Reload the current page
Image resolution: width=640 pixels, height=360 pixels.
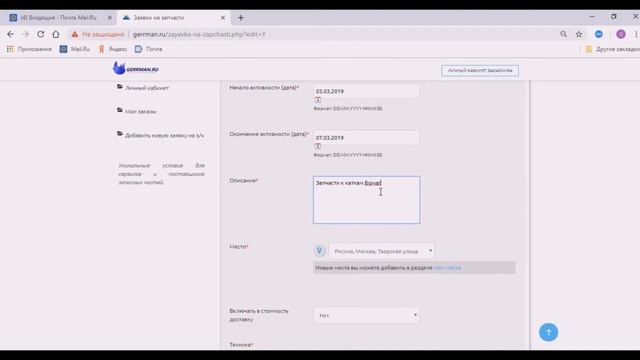pyautogui.click(x=40, y=34)
